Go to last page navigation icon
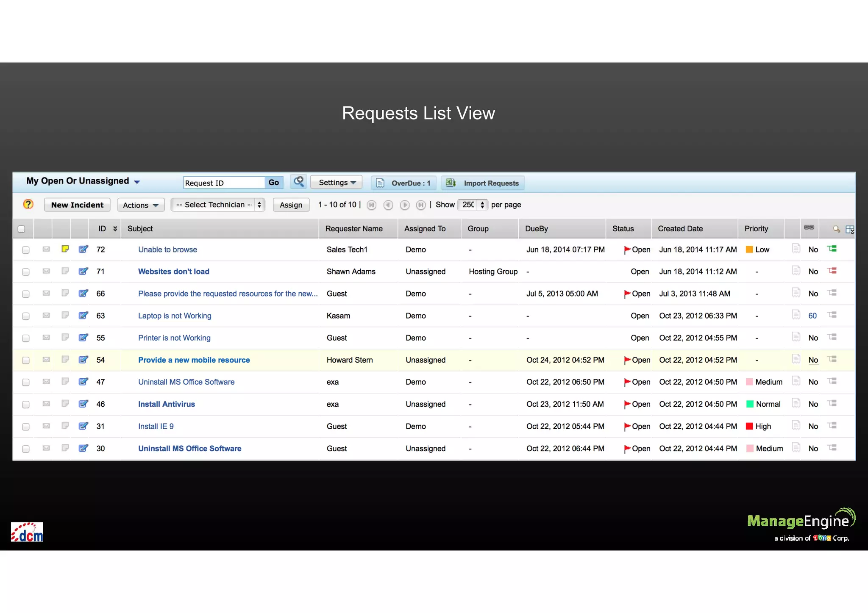Image resolution: width=868 pixels, height=613 pixels. tap(421, 205)
